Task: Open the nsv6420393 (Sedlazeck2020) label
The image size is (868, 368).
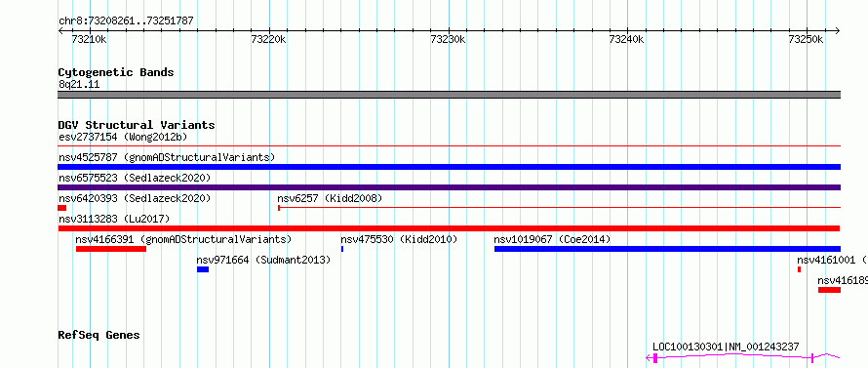Action: pos(135,198)
